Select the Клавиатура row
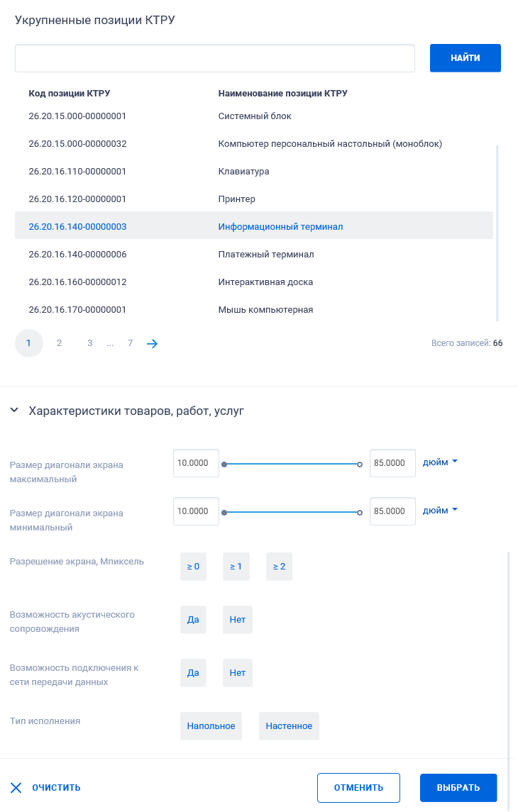Image resolution: width=518 pixels, height=812 pixels. (254, 172)
